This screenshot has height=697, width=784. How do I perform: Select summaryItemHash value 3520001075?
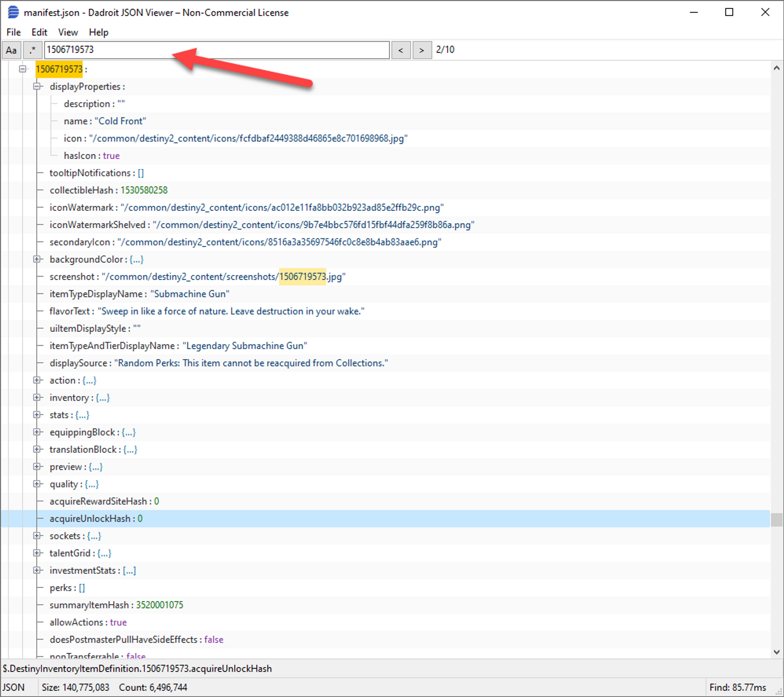[x=160, y=605]
